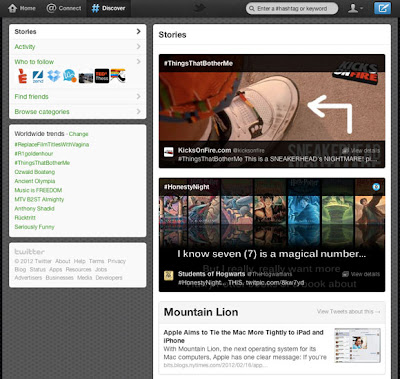The width and height of the screenshot is (400, 379).
Task: Click the KicksOnFire.com avatar icon
Action: [x=169, y=152]
